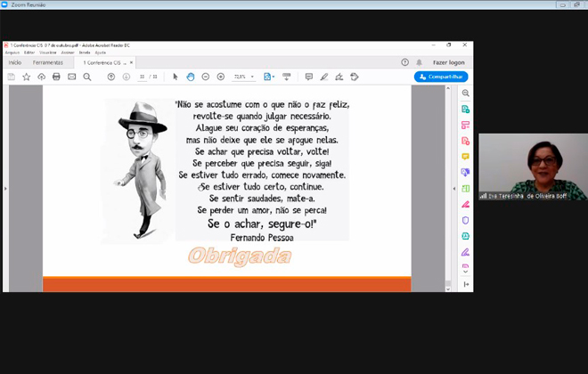Screen dimensions: 588x374
Task: Click the current page number field
Action: tap(143, 77)
